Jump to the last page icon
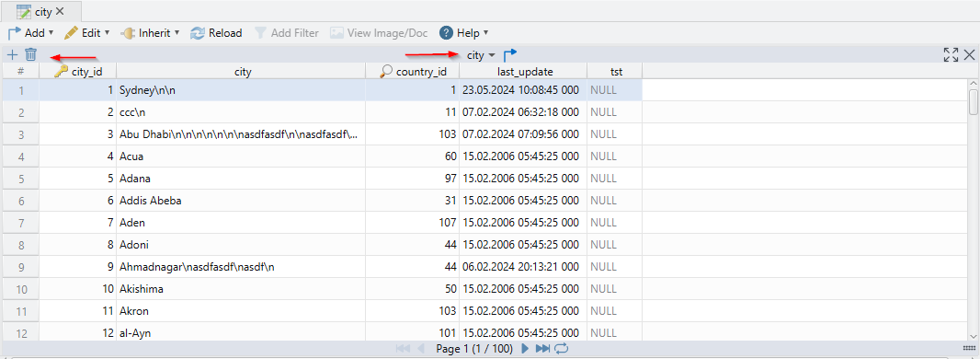This screenshot has width=980, height=359. (542, 348)
